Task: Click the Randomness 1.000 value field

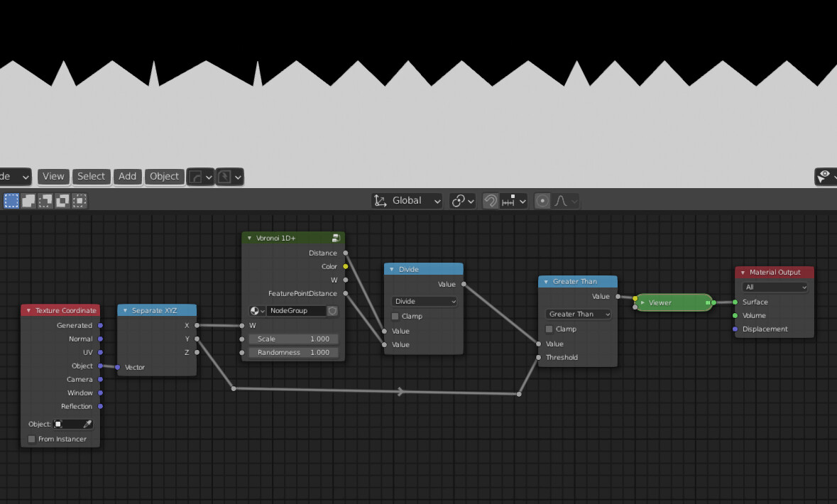Action: pyautogui.click(x=293, y=352)
